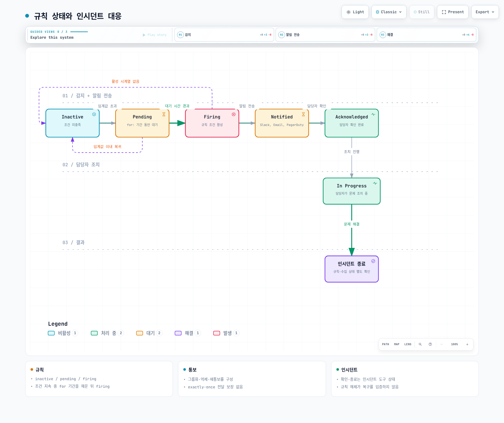Zoom in with the plus button
504x423 pixels.
(x=467, y=344)
